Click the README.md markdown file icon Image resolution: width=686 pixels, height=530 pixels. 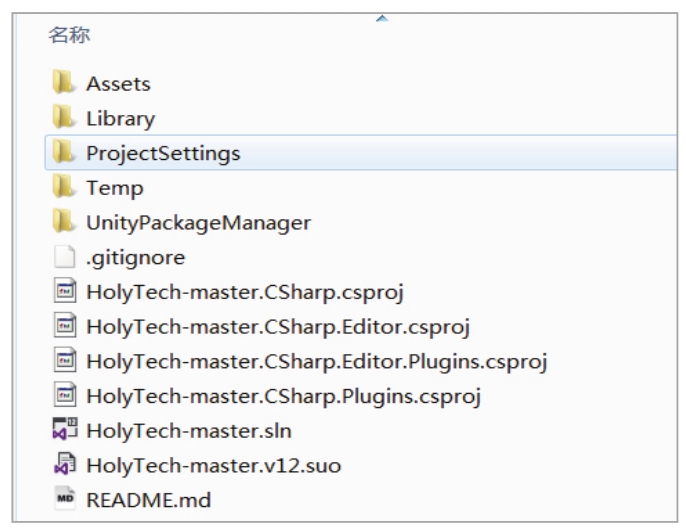pyautogui.click(x=65, y=498)
